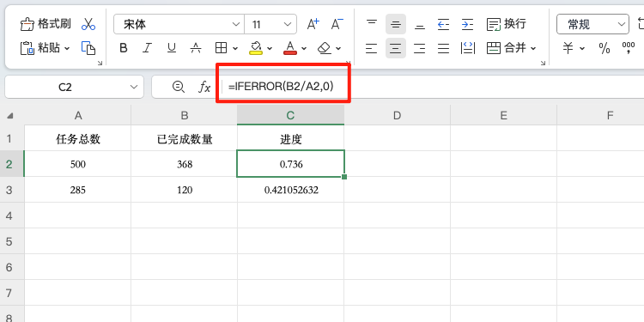The image size is (644, 322).
Task: Decrease font size with the A- icon
Action: pos(337,24)
